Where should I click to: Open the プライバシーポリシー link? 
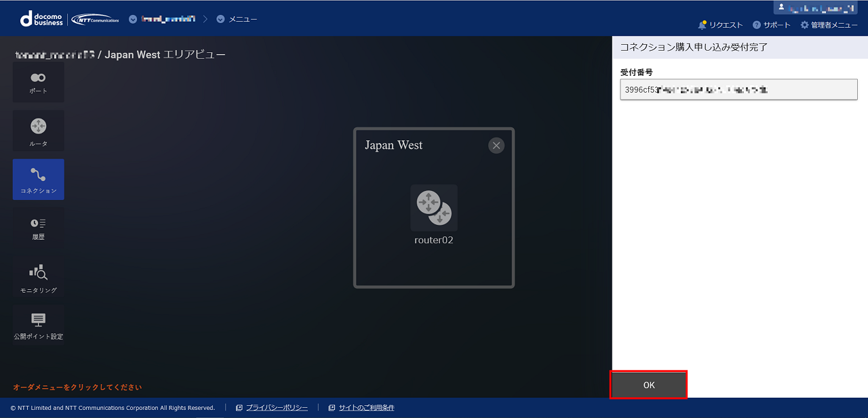coord(276,408)
